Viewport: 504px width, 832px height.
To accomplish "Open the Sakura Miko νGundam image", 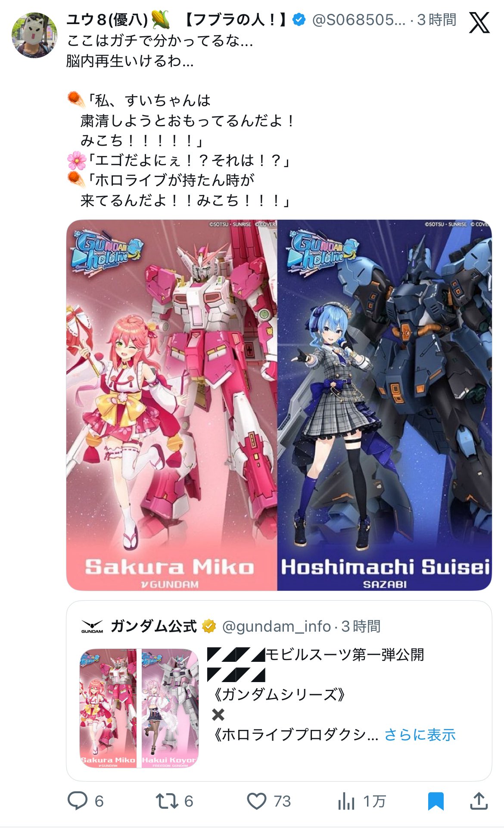I will (x=171, y=405).
